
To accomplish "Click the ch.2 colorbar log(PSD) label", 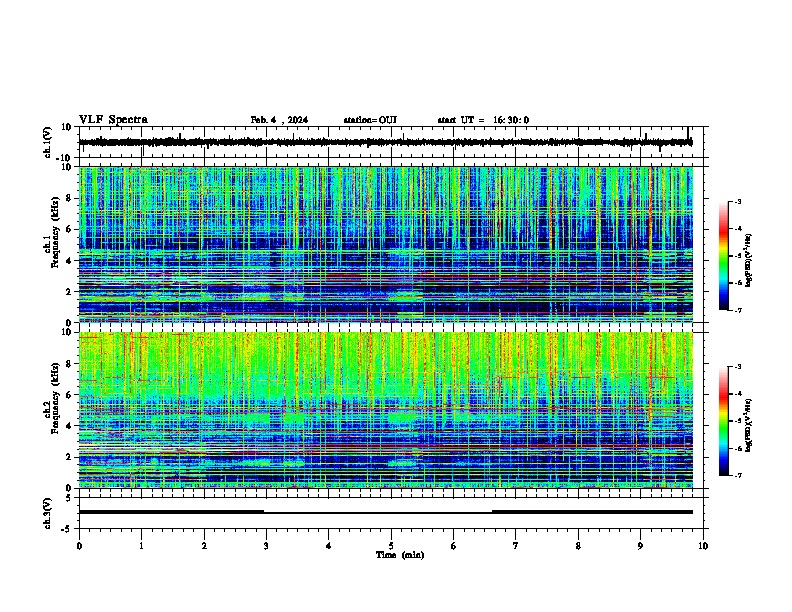I will 748,425.
